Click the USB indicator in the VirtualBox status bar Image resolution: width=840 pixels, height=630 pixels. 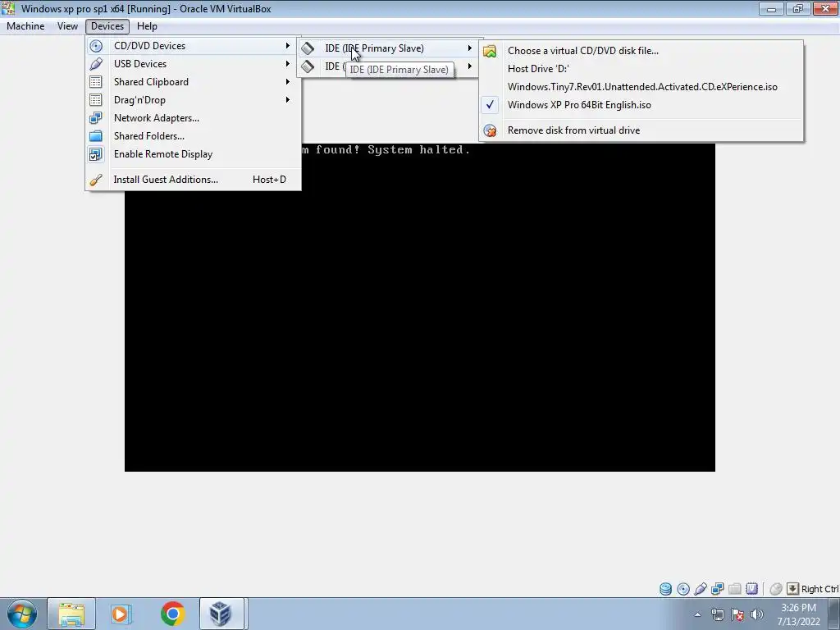click(701, 589)
